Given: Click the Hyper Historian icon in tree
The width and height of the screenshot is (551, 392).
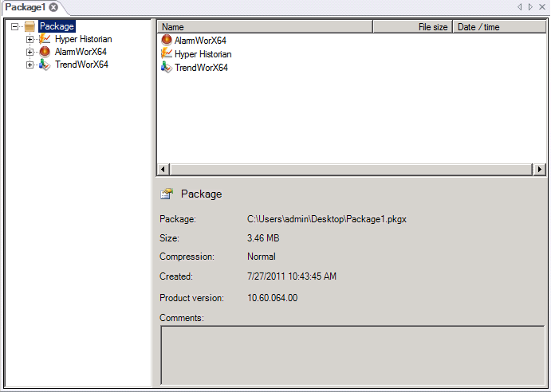Looking at the screenshot, I should (x=45, y=39).
